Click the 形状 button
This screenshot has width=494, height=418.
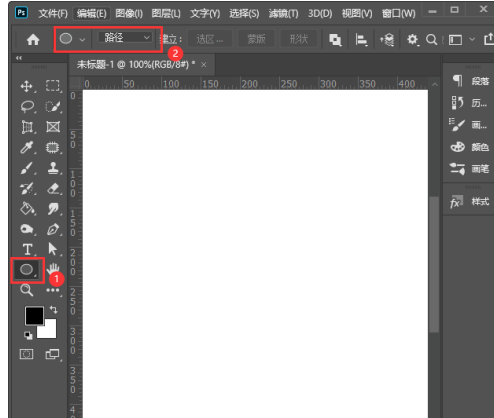pyautogui.click(x=299, y=39)
